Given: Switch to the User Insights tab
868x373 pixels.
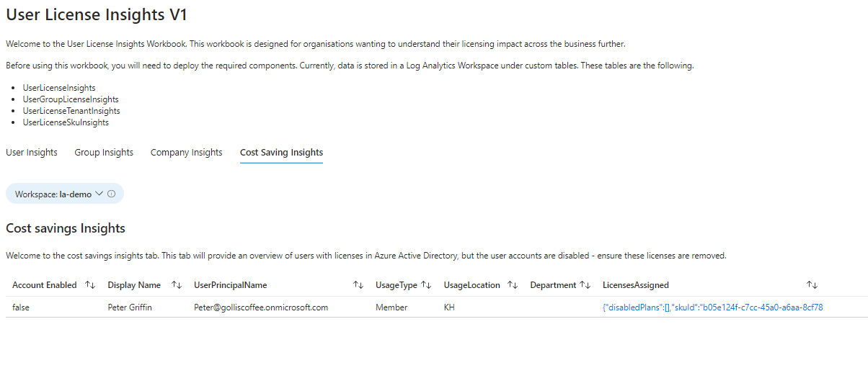Looking at the screenshot, I should pos(32,153).
